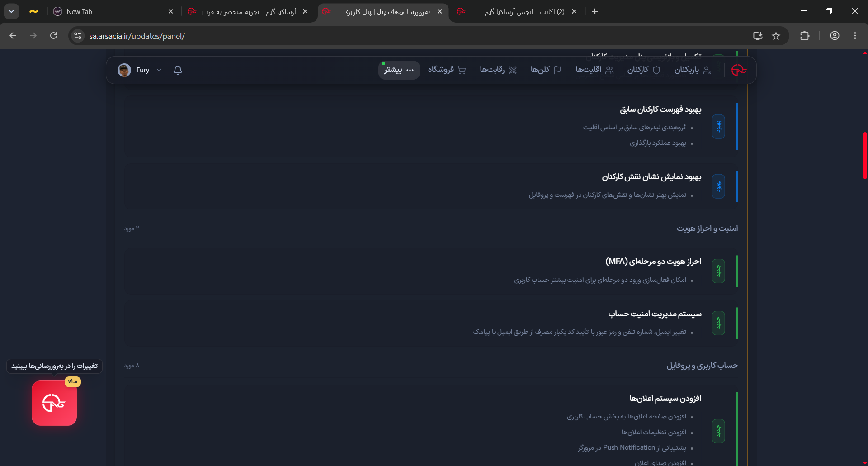This screenshot has width=868, height=466.
Task: Click heading سیستم مدیریت امنیت حساب
Action: (655, 314)
